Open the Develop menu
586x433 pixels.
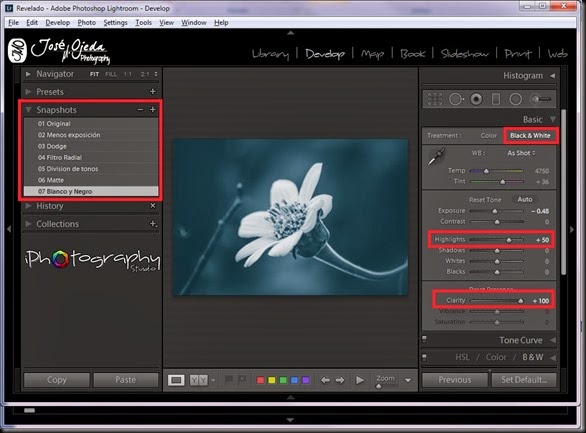(58, 23)
